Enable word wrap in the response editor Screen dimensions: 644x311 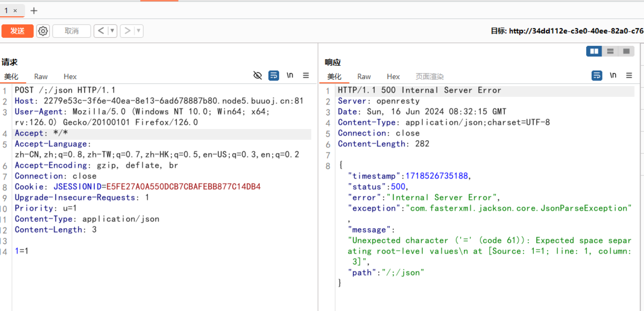pyautogui.click(x=596, y=75)
